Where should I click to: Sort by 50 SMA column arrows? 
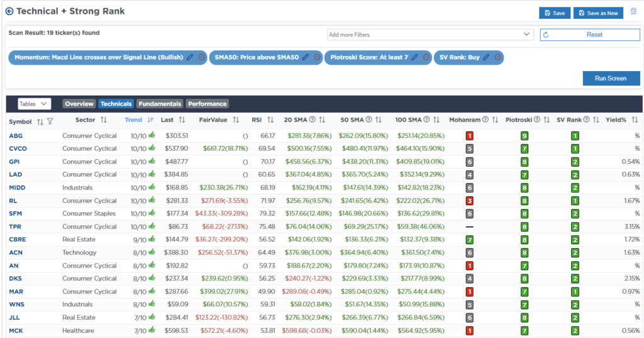click(379, 120)
